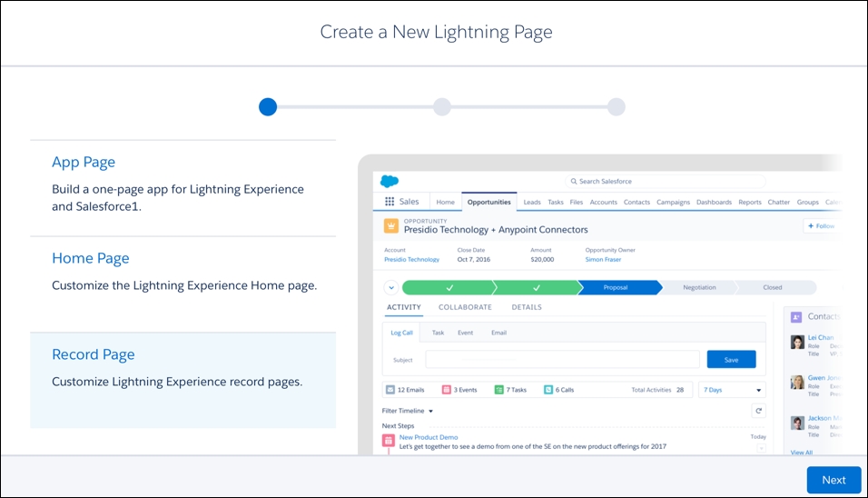Select the Task subtab
The width and height of the screenshot is (868, 498).
(438, 333)
